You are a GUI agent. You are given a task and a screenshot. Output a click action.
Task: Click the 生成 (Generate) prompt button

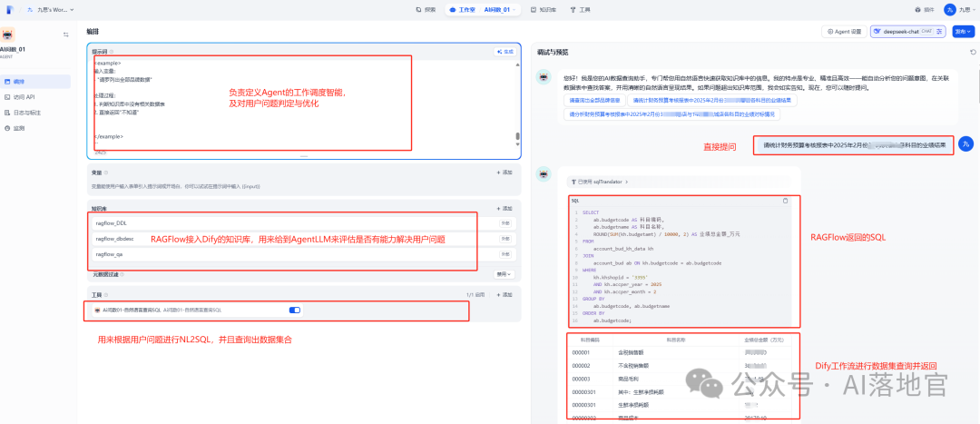[505, 51]
